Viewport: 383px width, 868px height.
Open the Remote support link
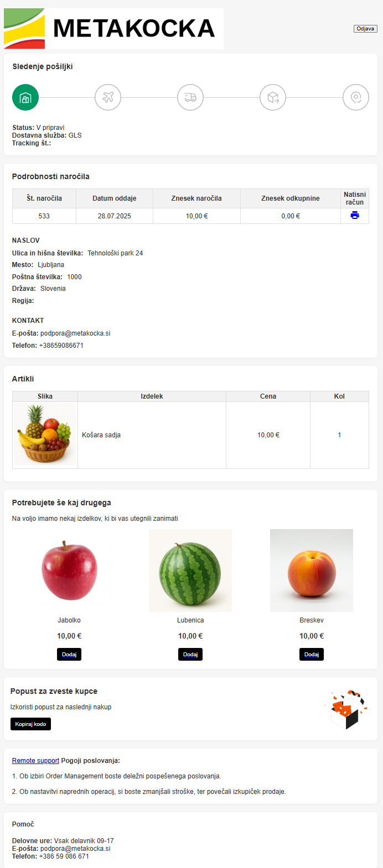[35, 761]
